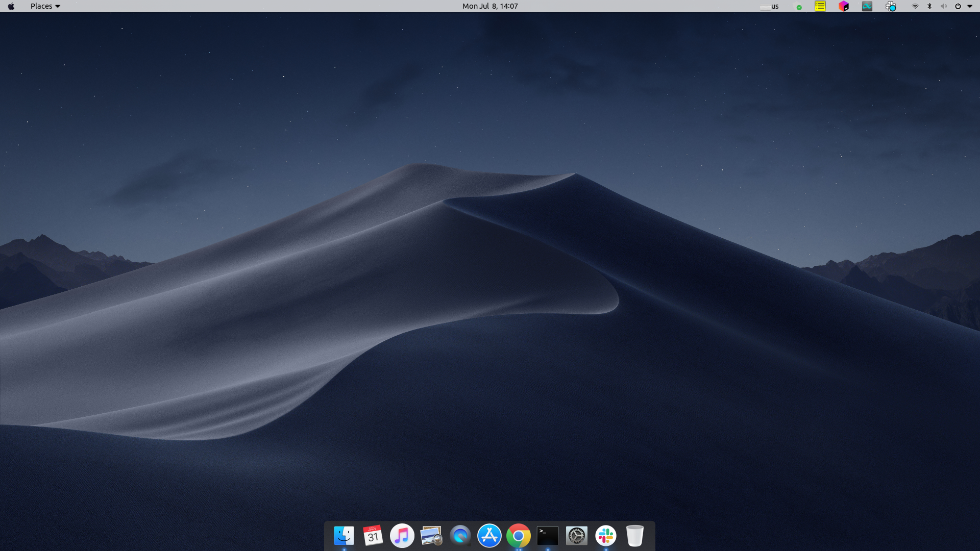
Task: Open the JetBrains Toolbox tray icon
Action: pos(844,6)
